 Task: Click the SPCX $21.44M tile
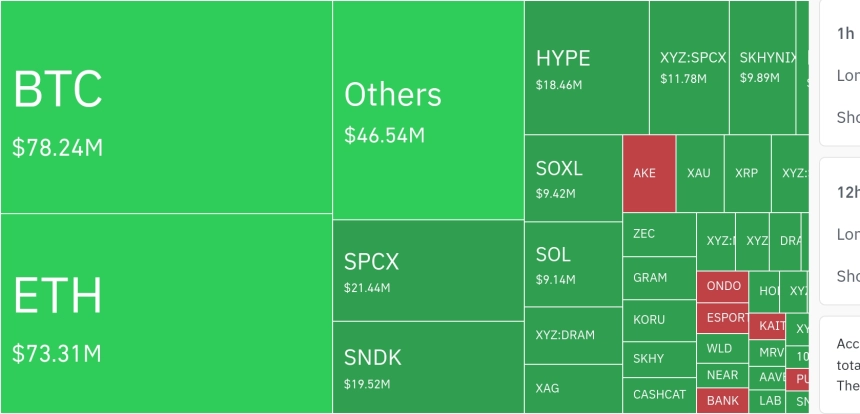[428, 270]
